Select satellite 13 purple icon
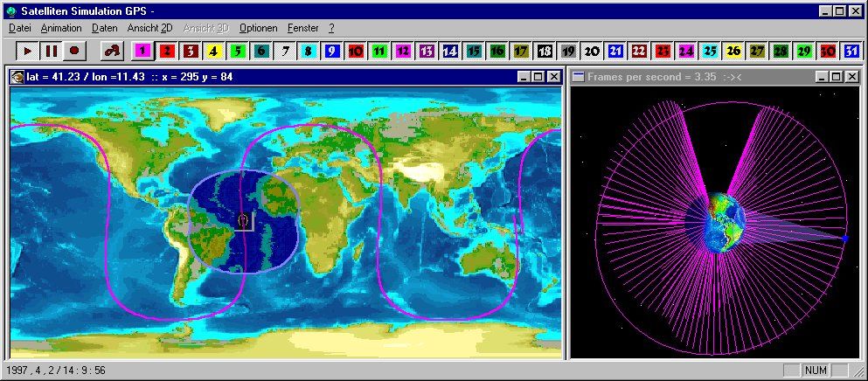This screenshot has width=868, height=381. coord(426,52)
